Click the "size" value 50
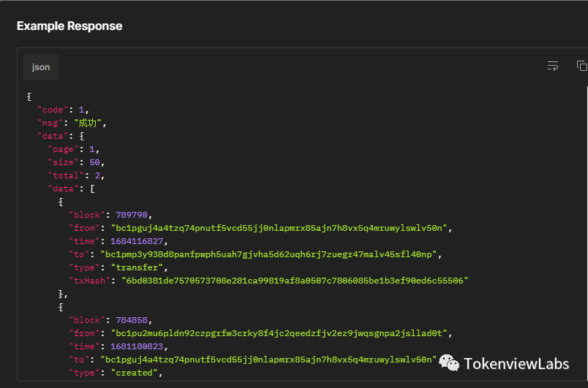 tap(94, 162)
